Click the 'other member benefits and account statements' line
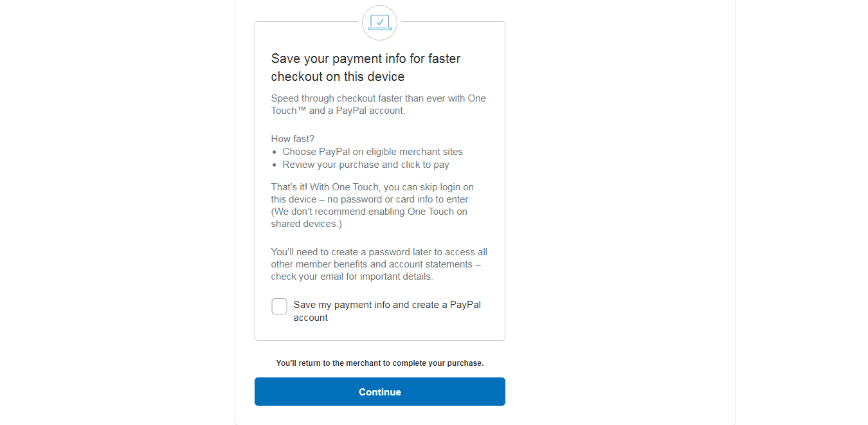This screenshot has height=425, width=868. (376, 264)
